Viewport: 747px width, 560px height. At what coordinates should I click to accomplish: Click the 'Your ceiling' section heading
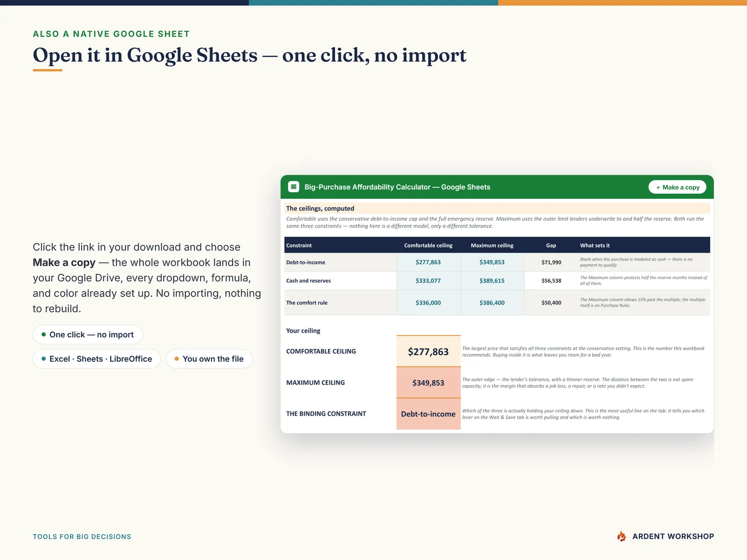[x=303, y=331]
